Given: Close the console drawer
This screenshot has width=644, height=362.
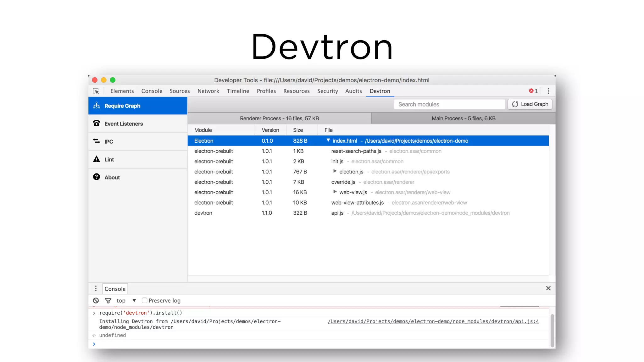Looking at the screenshot, I should tap(548, 288).
